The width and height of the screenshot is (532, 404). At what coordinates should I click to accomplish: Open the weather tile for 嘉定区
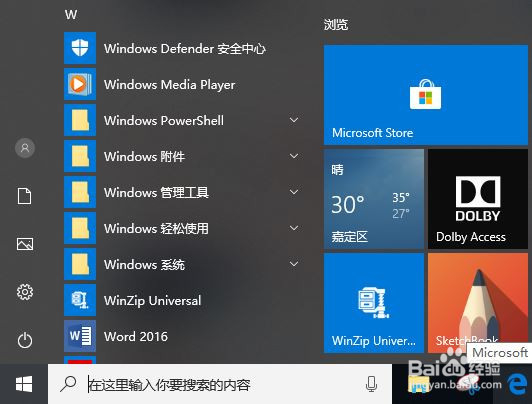pyautogui.click(x=374, y=199)
